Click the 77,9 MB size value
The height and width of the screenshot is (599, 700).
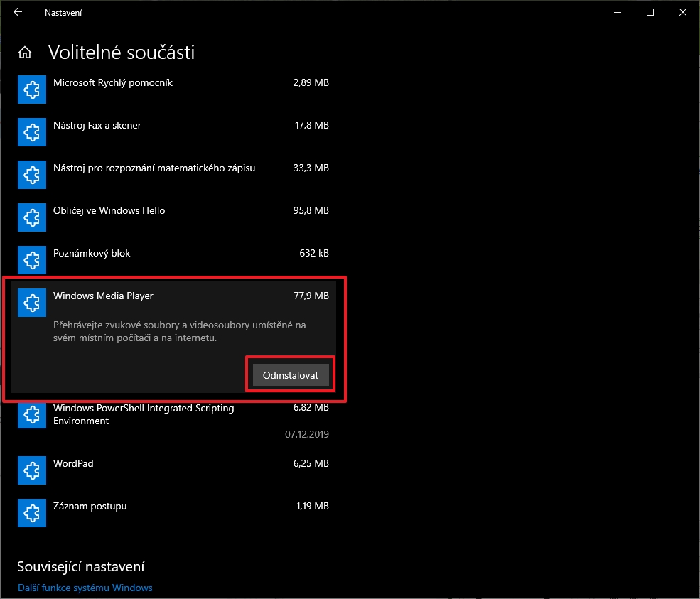click(311, 296)
